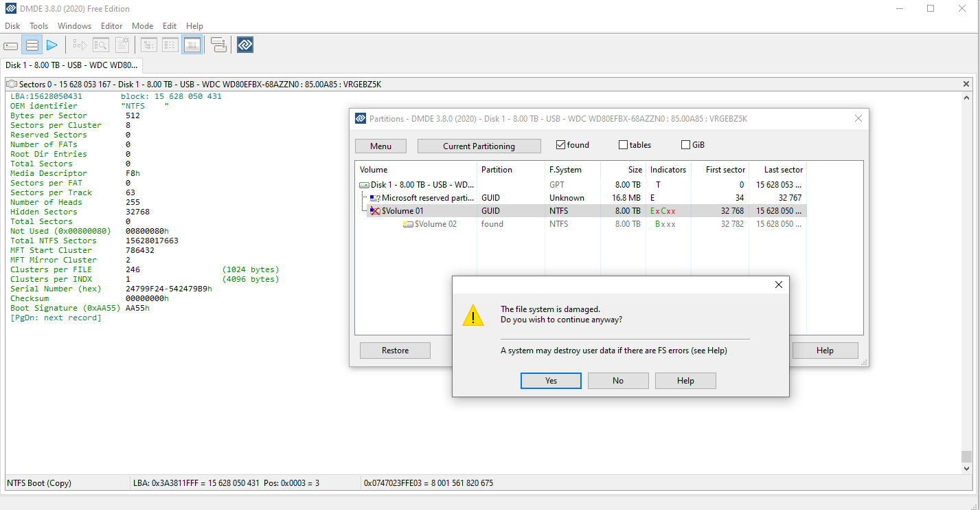Click the First sector column header
The height and width of the screenshot is (510, 980).
[x=721, y=170]
